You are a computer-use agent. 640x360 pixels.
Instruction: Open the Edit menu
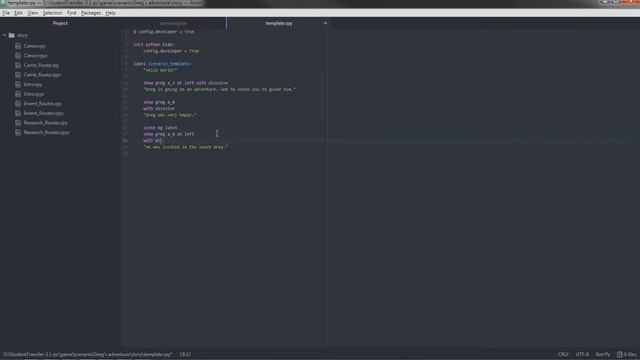(x=18, y=13)
